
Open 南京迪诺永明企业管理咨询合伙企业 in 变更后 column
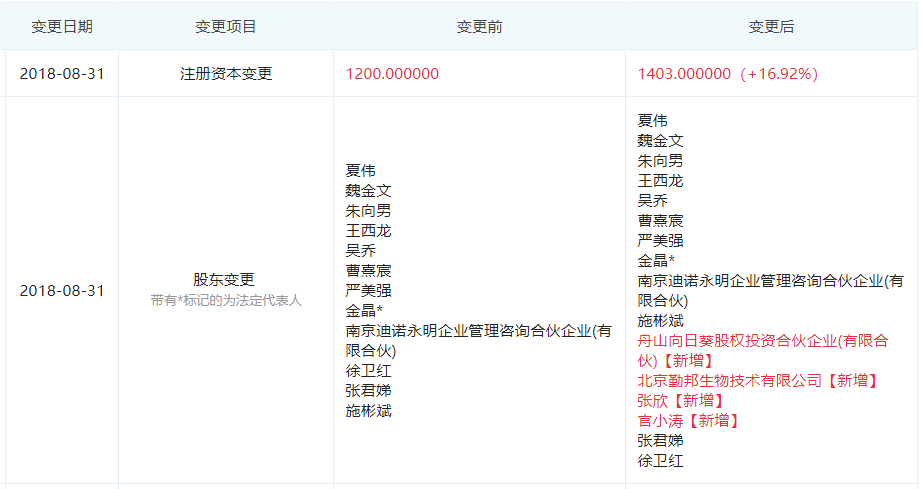[x=771, y=291]
